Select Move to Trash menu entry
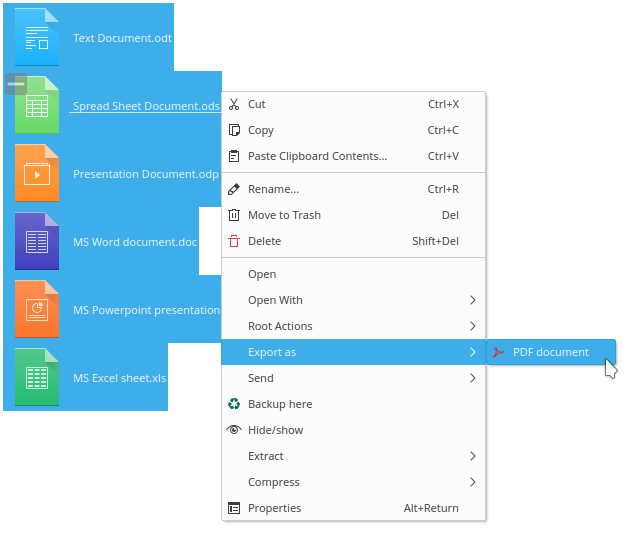The image size is (637, 537). 353,215
